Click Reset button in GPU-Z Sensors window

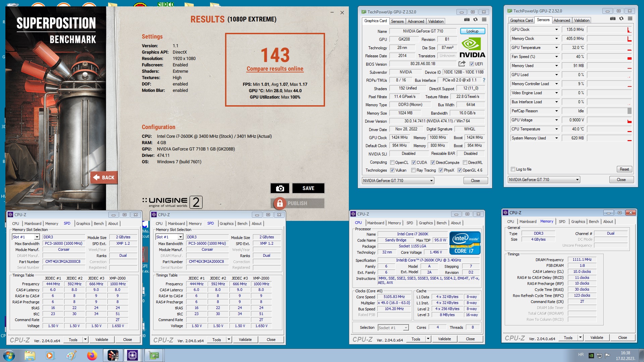pos(624,169)
